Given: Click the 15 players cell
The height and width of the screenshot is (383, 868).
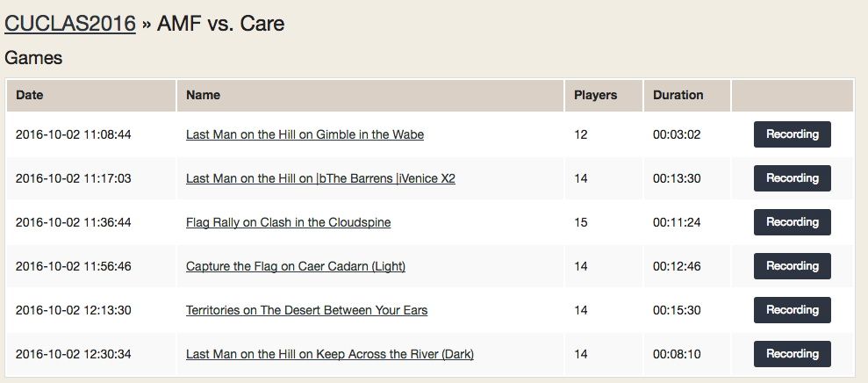Looking at the screenshot, I should coord(580,222).
